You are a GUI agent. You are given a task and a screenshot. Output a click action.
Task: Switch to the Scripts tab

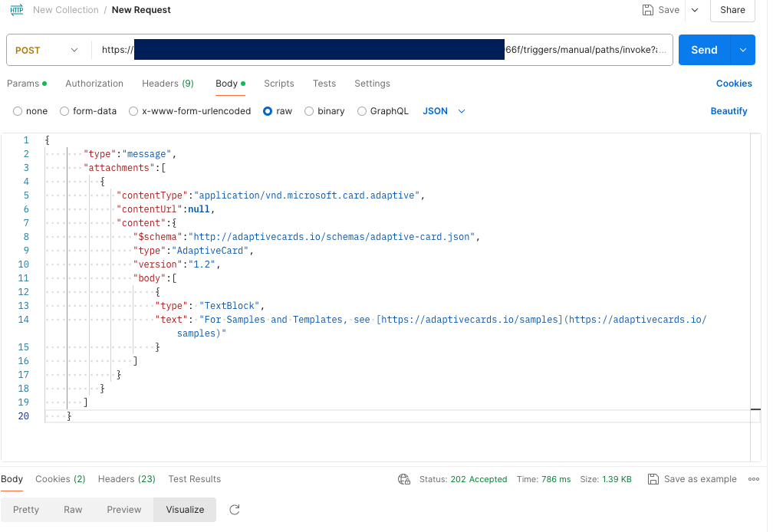278,84
